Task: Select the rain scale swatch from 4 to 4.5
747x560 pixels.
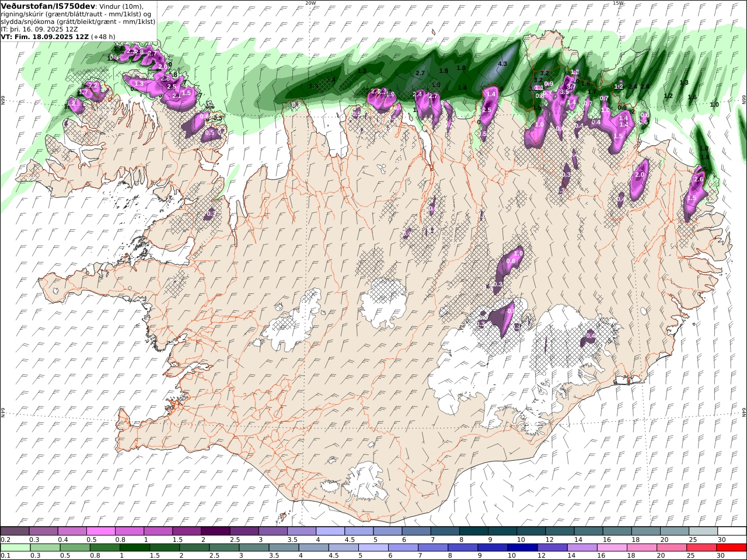Action: [313, 547]
